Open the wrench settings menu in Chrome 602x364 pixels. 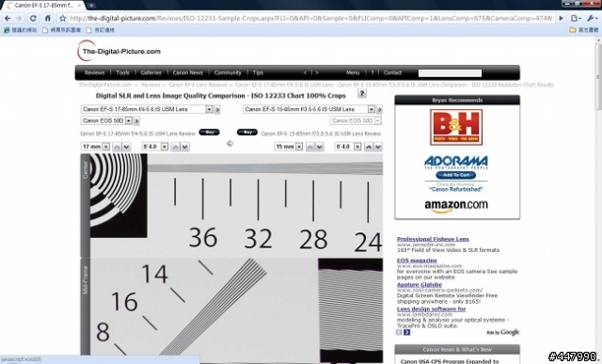pos(592,18)
